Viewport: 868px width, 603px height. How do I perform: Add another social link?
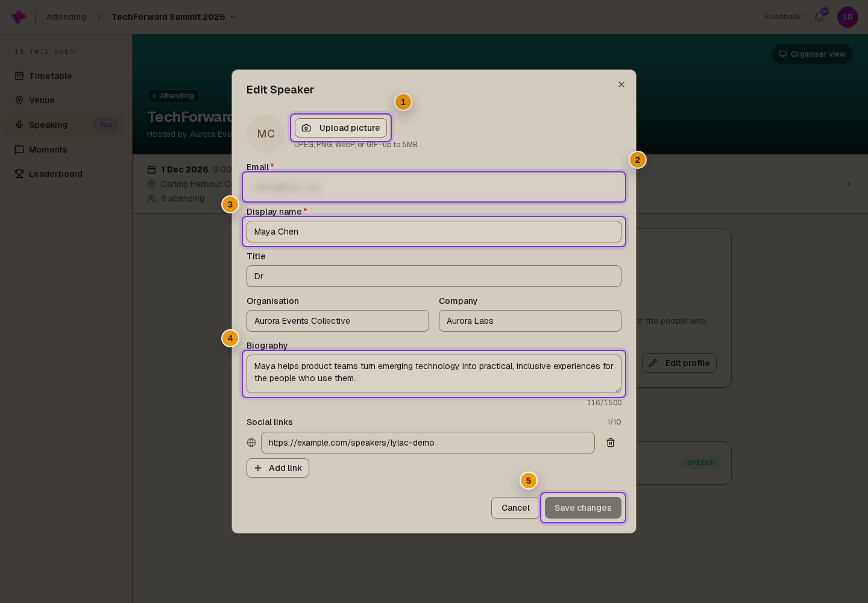[278, 468]
